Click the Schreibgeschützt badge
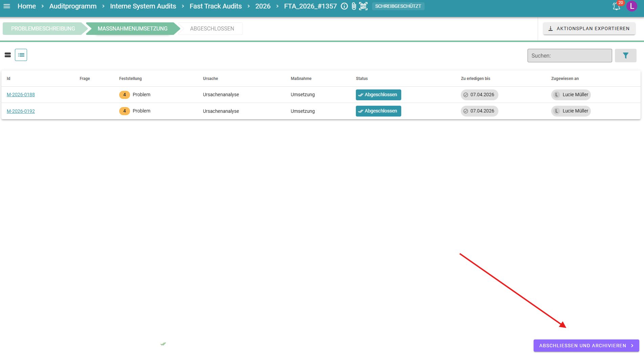 tap(398, 6)
